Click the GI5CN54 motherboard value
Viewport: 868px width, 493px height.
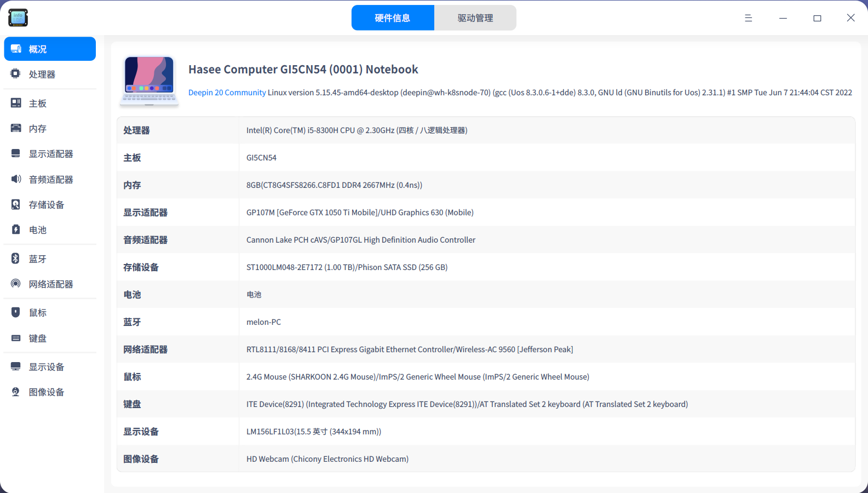[261, 158]
